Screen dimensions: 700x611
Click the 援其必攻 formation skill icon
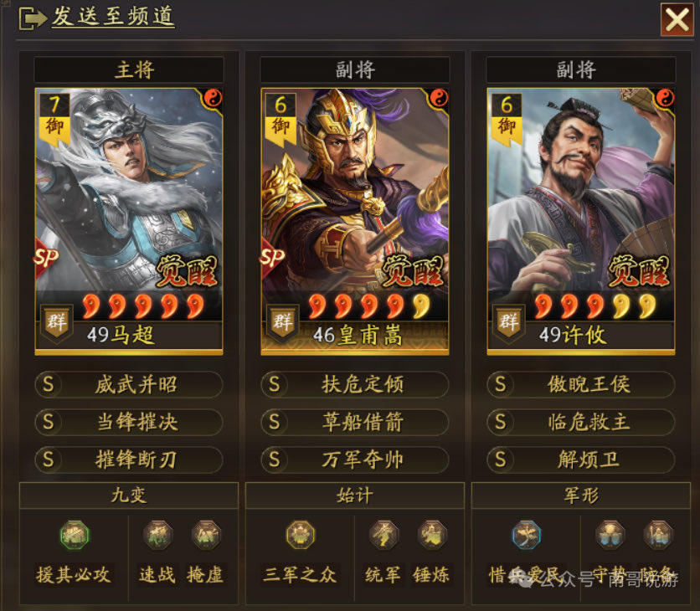[75, 535]
